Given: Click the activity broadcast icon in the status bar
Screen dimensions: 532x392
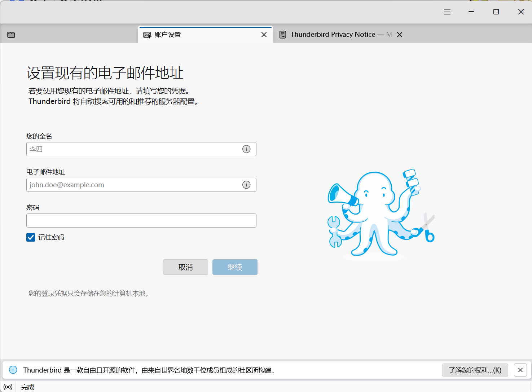Looking at the screenshot, I should (x=8, y=387).
